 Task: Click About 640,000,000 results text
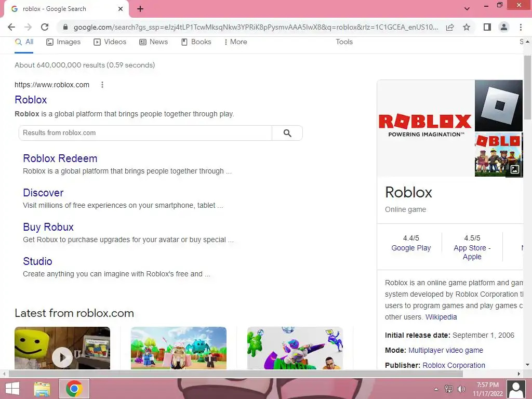click(85, 65)
